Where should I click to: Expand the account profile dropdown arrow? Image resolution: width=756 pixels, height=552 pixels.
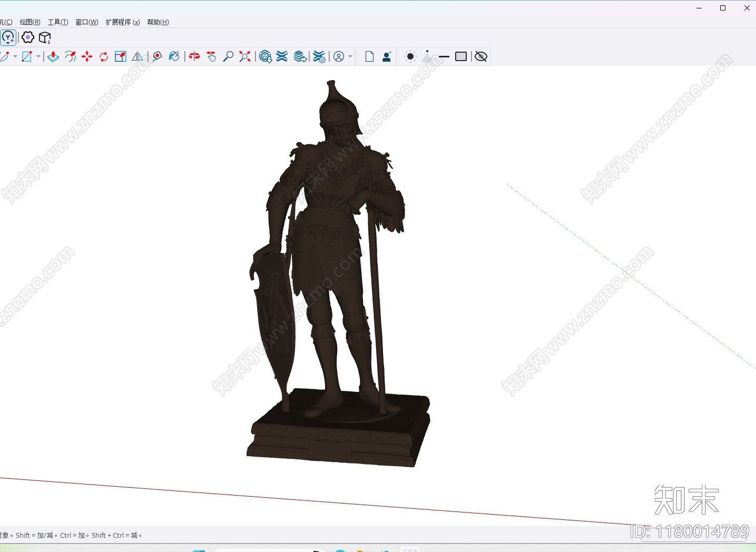(350, 56)
